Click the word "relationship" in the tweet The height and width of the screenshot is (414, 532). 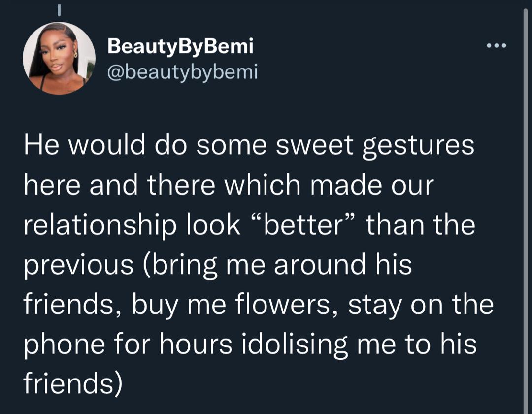click(x=100, y=225)
